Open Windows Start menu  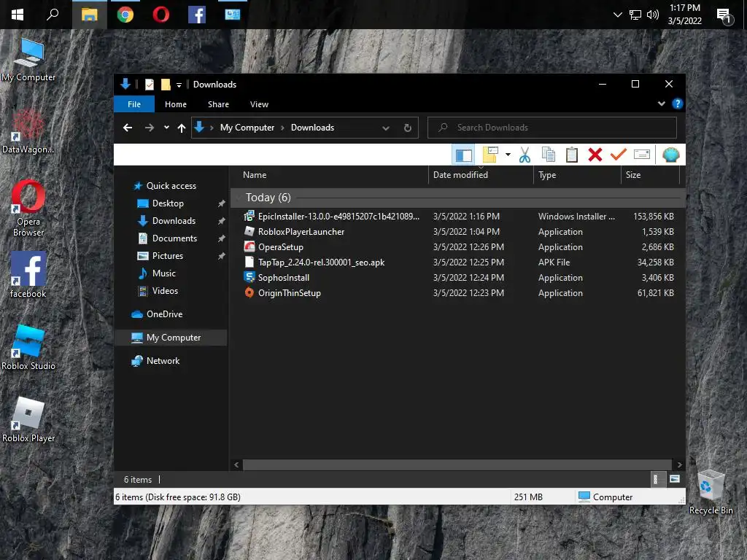pos(18,15)
